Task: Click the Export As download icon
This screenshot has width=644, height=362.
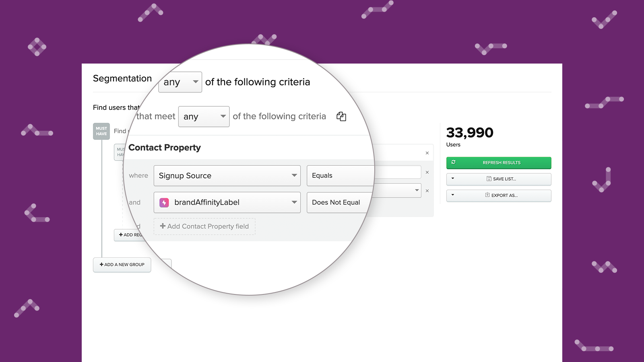Action: click(487, 195)
